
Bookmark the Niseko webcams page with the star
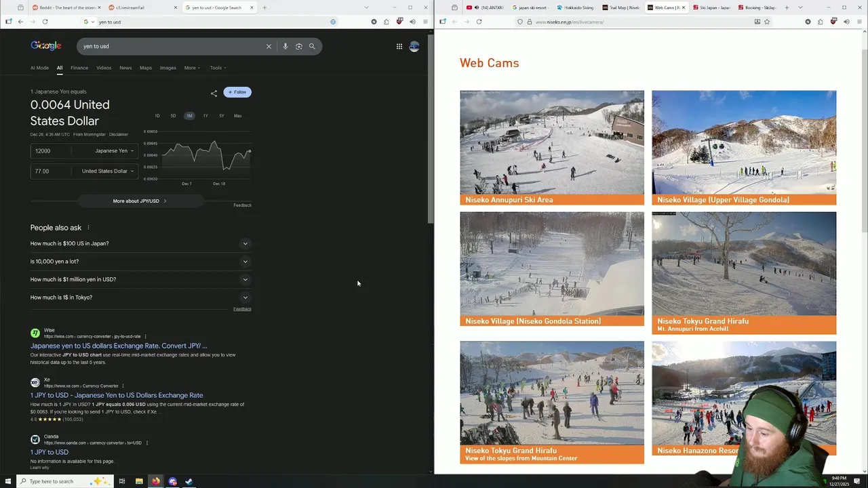[x=767, y=22]
